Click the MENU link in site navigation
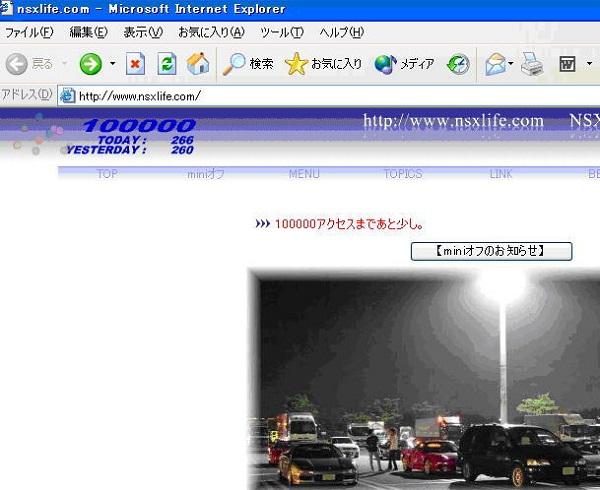 click(x=304, y=174)
